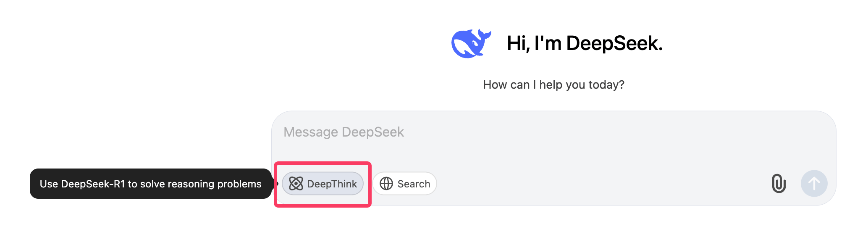Toggle DeepThink reasoning mode
Viewport: 868px width, 245px height.
pyautogui.click(x=323, y=184)
